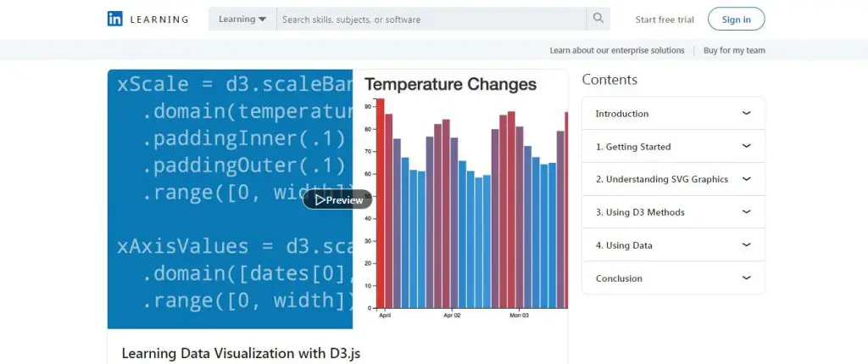868x364 pixels.
Task: Click the Sign in button
Action: click(736, 20)
